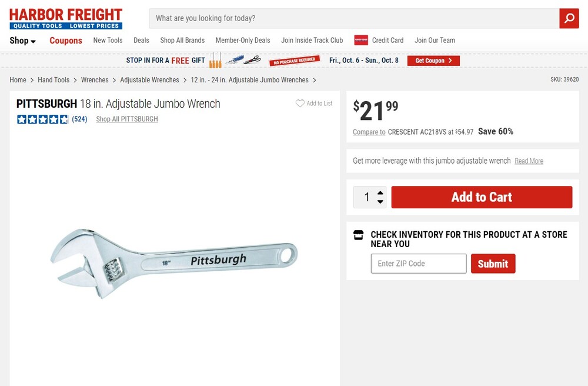Click the Add to List heart icon
This screenshot has height=386, width=588.
[x=300, y=104]
